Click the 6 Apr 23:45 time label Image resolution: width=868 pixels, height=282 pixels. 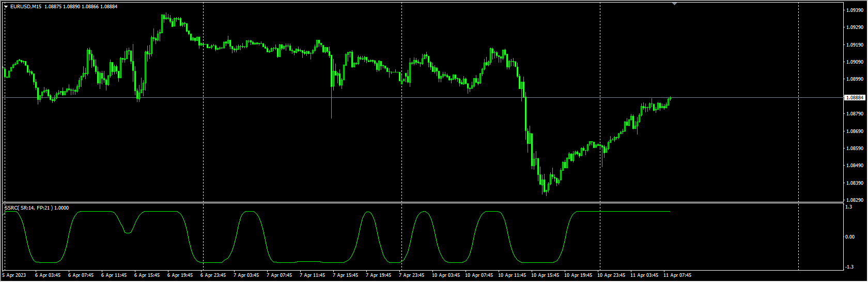coord(213,275)
